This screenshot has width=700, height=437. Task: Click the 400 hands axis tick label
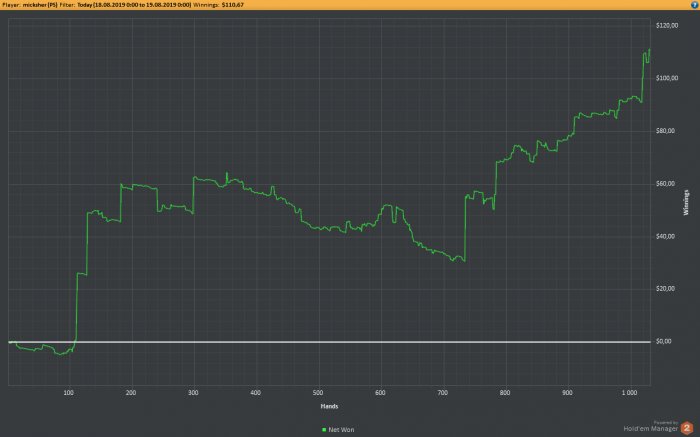tap(255, 393)
